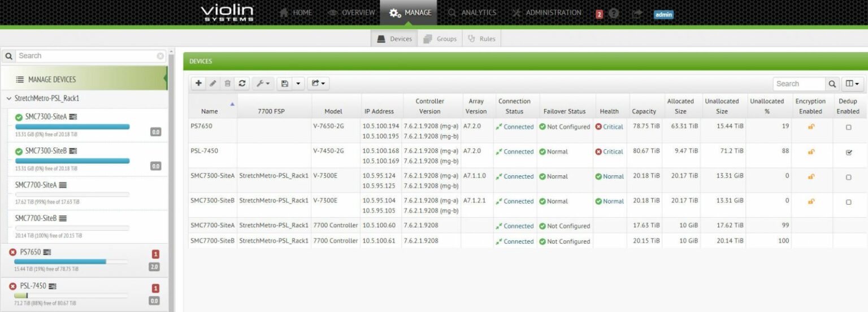This screenshot has width=868, height=312.
Task: Click SMC7300-SiteA capacity usage bar
Action: pyautogui.click(x=72, y=127)
